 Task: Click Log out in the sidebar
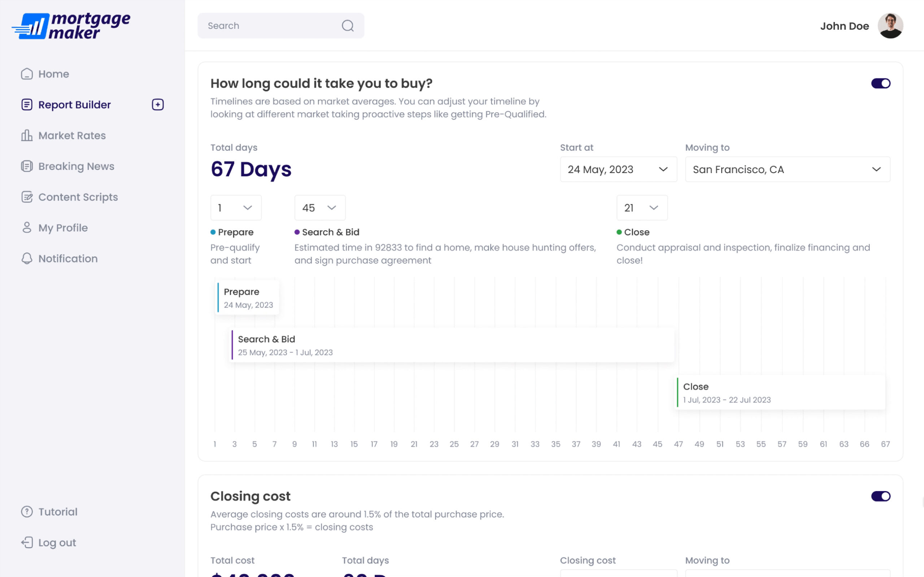click(57, 543)
